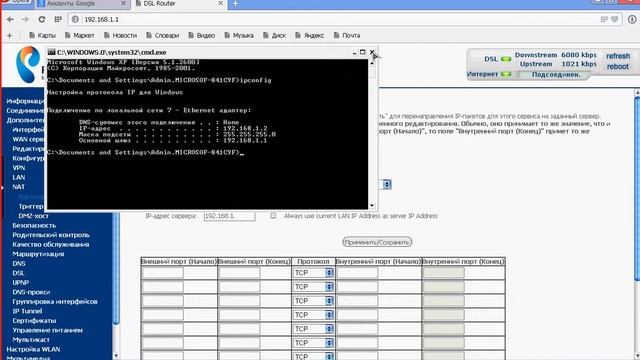Open a new browser tab

click(x=236, y=3)
